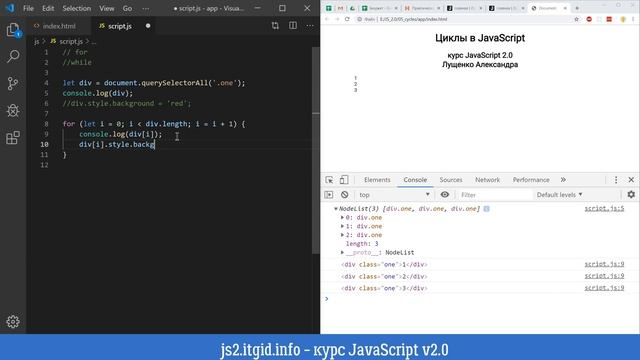
Task: Click the console prompt line
Action: click(480, 299)
